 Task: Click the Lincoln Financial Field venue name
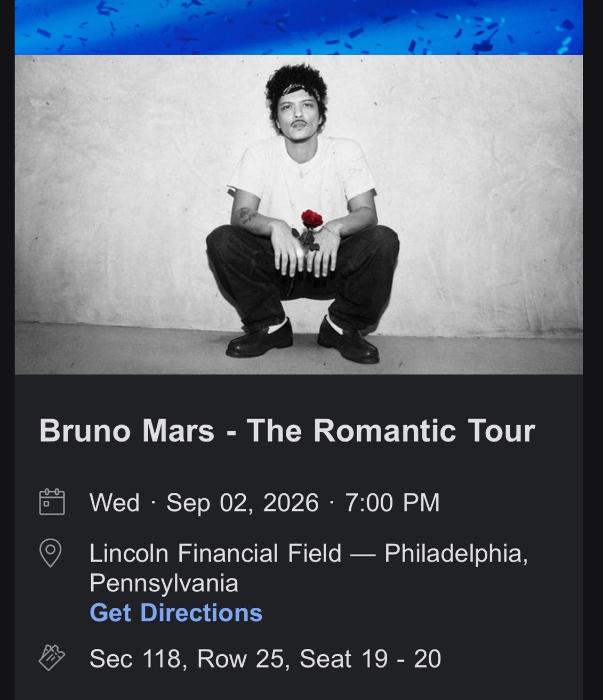point(216,555)
